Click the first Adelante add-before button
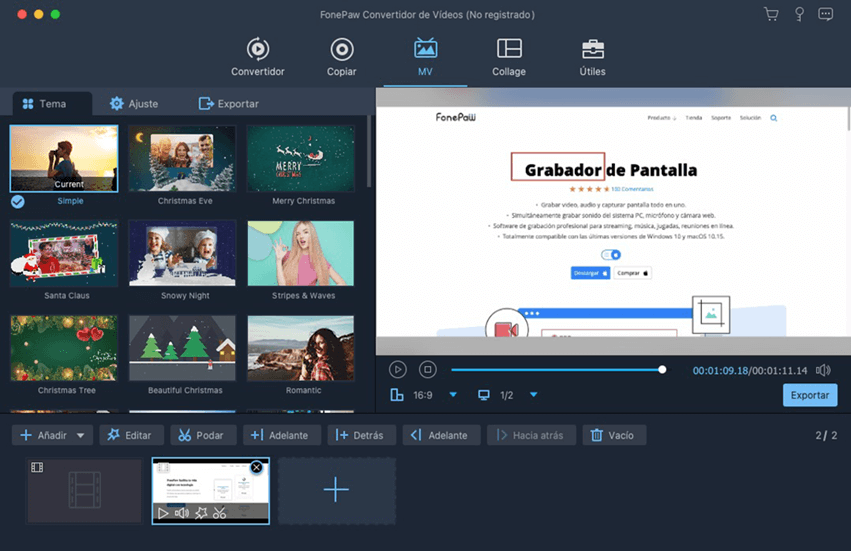The height and width of the screenshot is (551, 851). pos(281,435)
